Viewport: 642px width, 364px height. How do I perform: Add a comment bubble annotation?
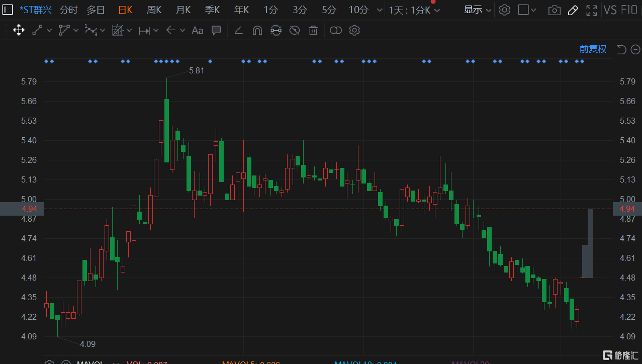(216, 30)
